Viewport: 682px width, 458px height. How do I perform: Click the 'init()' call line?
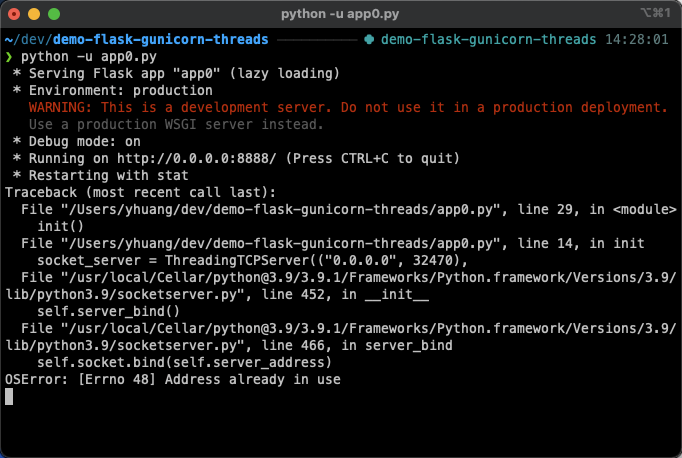point(60,227)
